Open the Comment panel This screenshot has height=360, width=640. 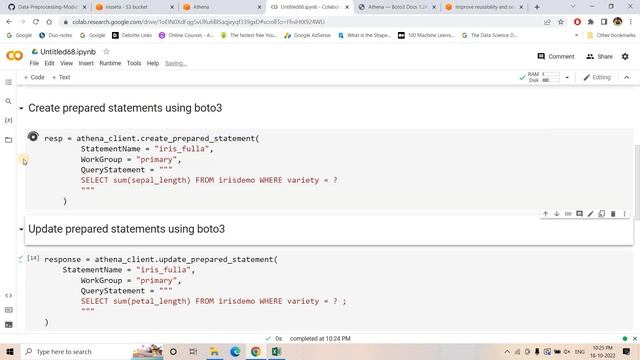click(556, 56)
